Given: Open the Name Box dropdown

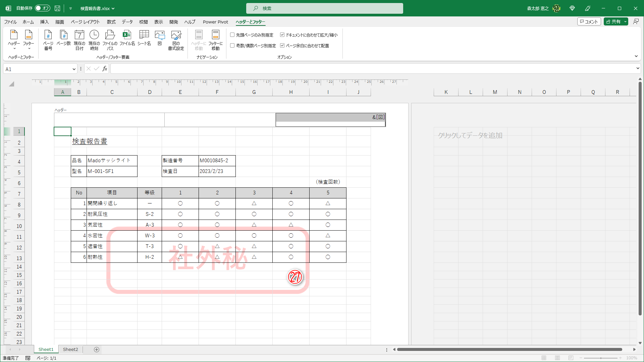Looking at the screenshot, I should pos(74,69).
